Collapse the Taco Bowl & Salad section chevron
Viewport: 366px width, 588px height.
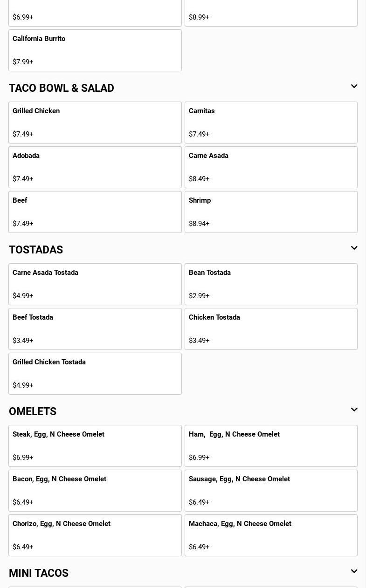click(x=354, y=87)
